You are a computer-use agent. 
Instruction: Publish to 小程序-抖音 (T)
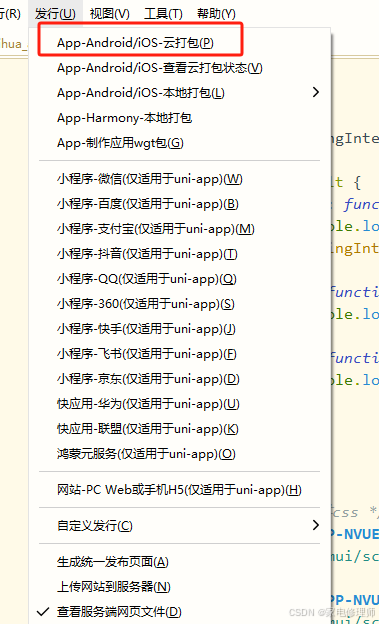click(x=147, y=254)
